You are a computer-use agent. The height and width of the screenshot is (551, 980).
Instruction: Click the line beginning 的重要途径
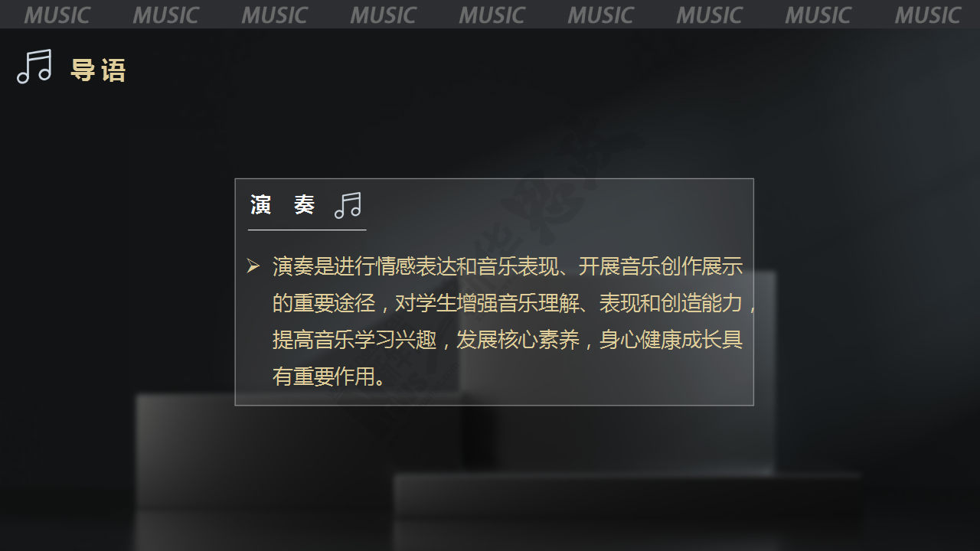click(x=515, y=303)
